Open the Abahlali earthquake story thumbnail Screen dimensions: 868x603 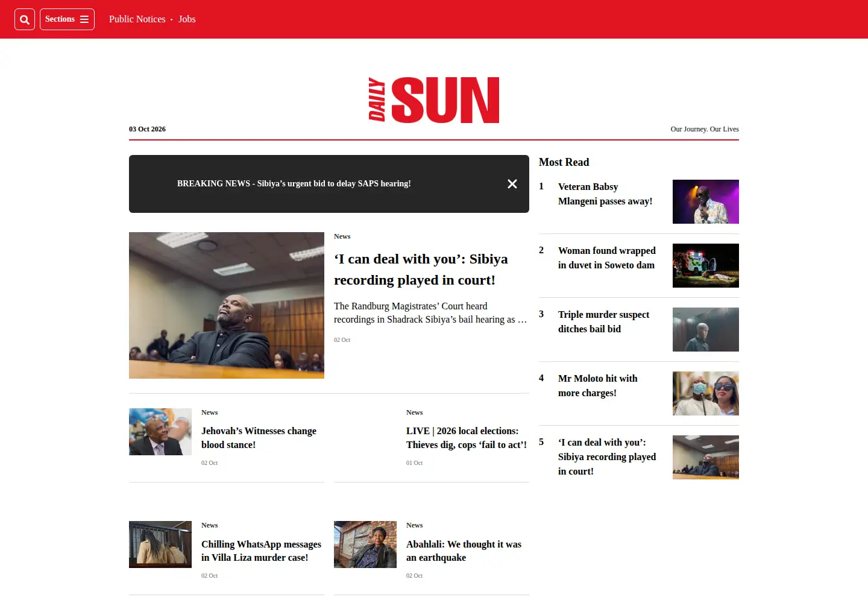point(365,545)
